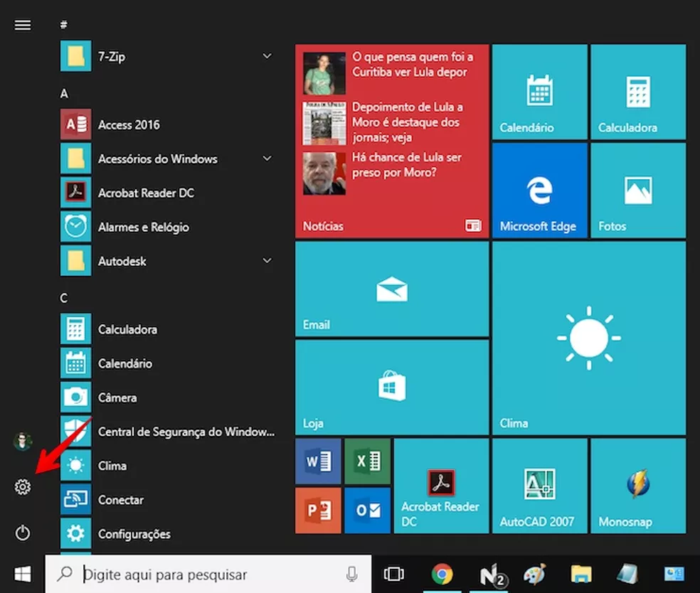This screenshot has height=593, width=700.
Task: Open the Monosnap tile
Action: tap(638, 486)
